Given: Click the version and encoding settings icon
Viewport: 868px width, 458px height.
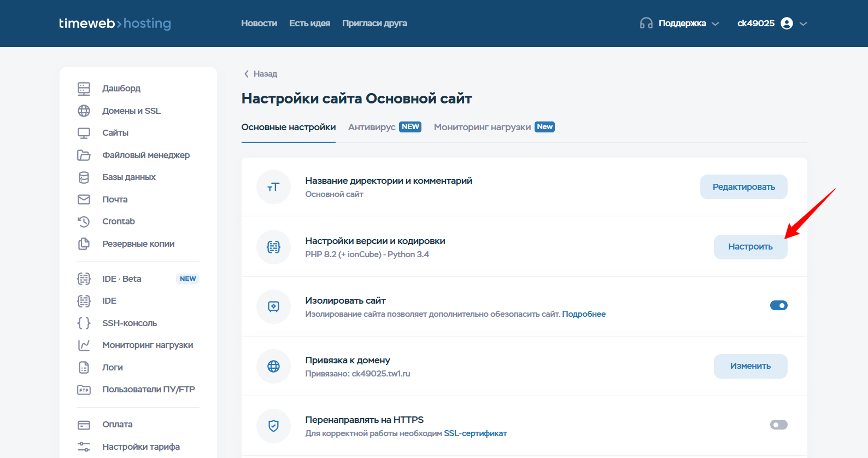Looking at the screenshot, I should [x=273, y=247].
